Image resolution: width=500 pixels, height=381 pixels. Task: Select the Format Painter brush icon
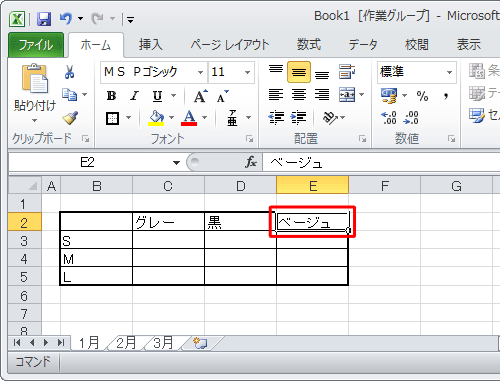[70, 118]
